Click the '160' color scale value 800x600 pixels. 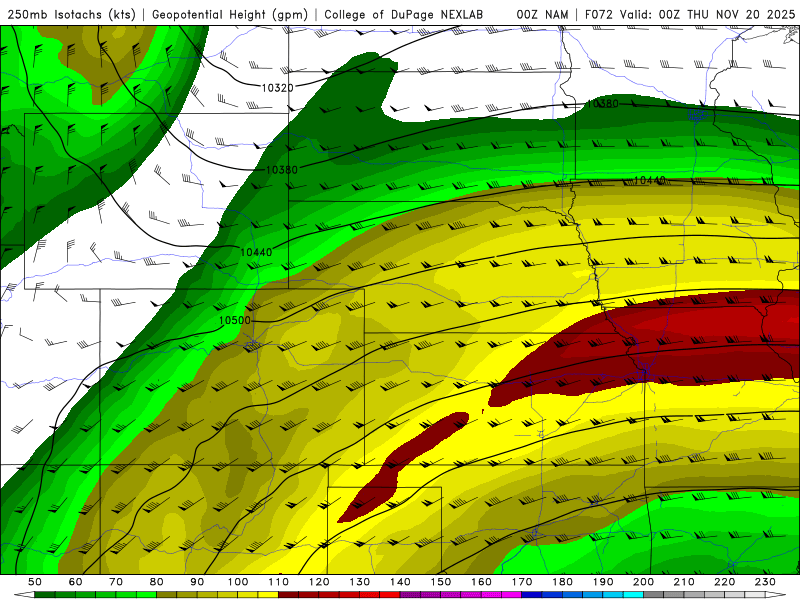point(482,582)
